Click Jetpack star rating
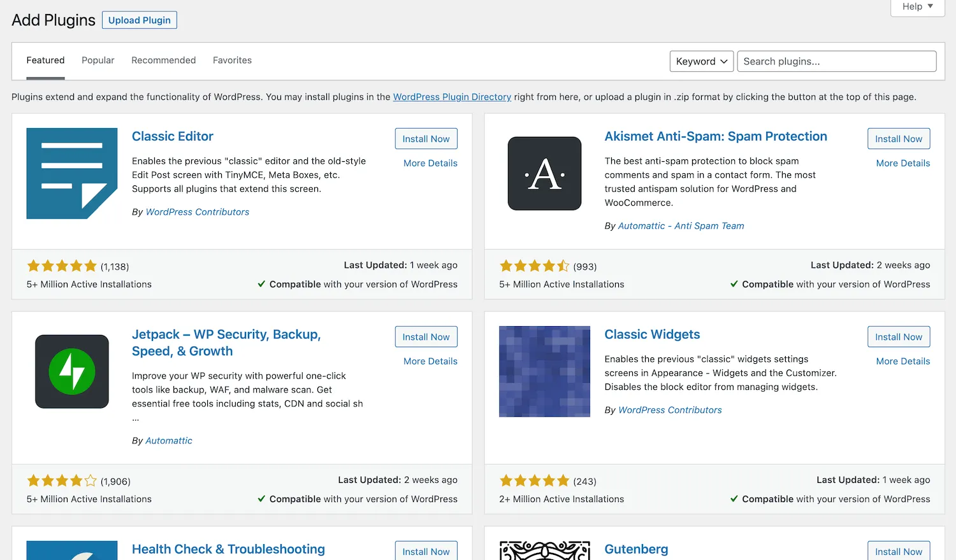 pos(62,481)
